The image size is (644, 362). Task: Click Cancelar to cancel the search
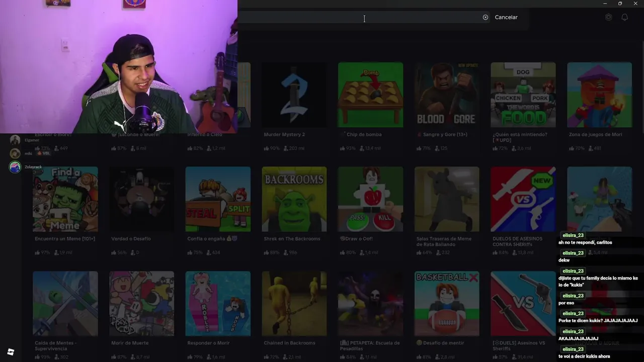(x=506, y=17)
